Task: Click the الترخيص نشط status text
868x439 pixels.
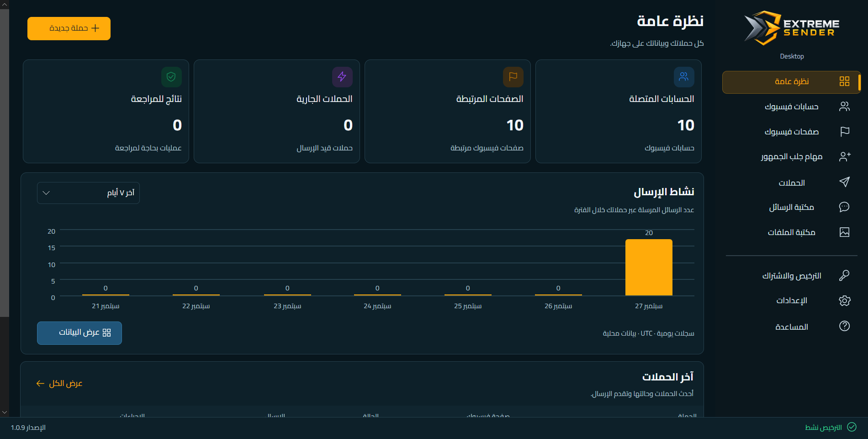Action: pyautogui.click(x=823, y=428)
